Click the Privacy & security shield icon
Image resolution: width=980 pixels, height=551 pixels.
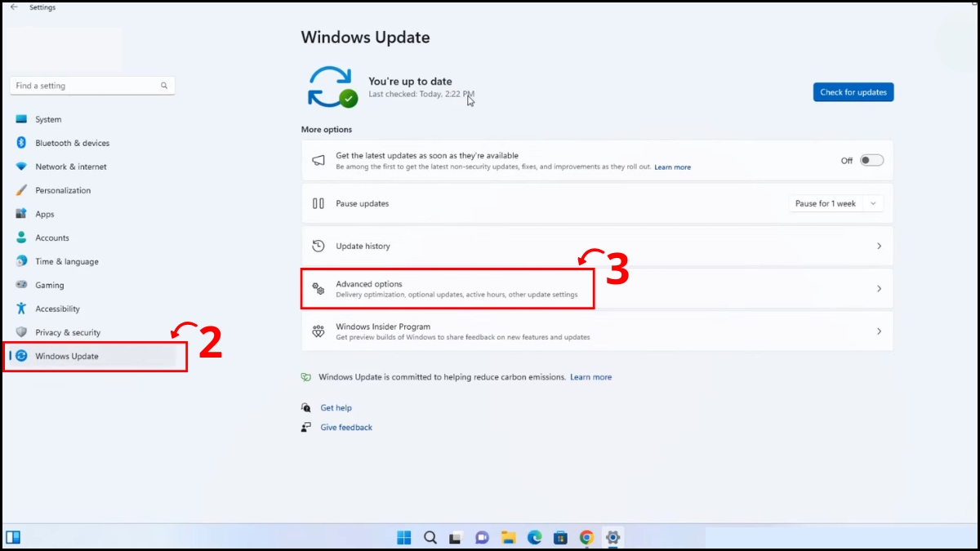(x=21, y=332)
